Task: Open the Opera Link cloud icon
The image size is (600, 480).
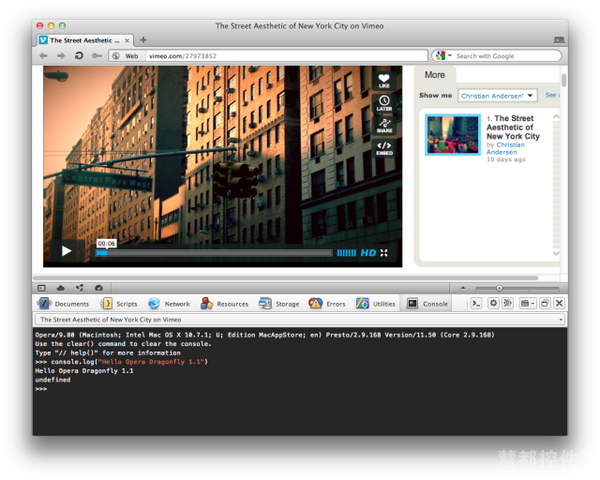Action: [x=60, y=288]
